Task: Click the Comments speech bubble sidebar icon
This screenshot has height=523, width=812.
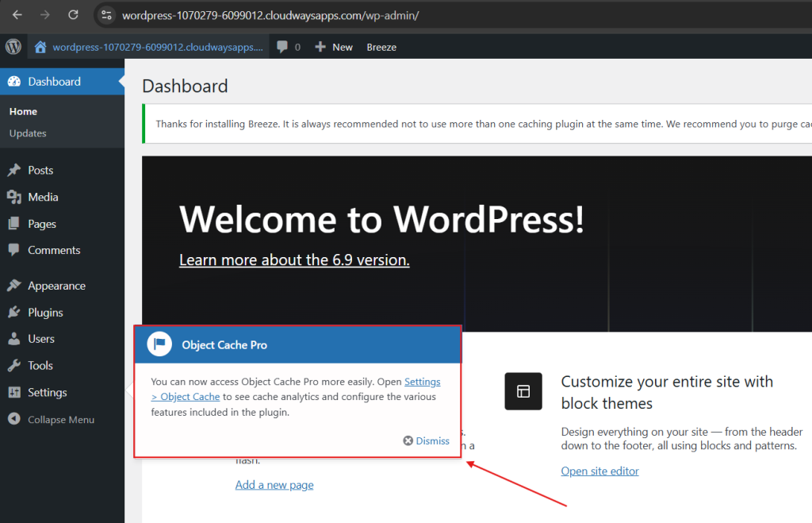Action: click(x=14, y=250)
